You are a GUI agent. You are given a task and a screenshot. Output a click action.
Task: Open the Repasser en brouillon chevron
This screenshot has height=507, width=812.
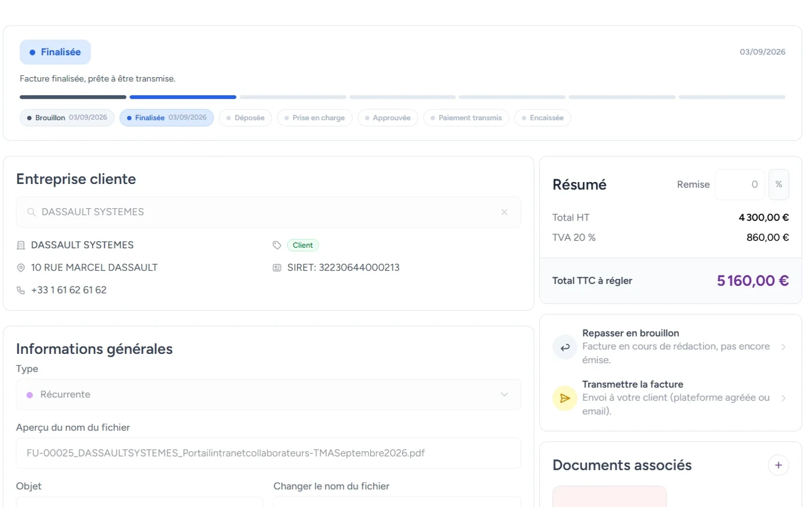[x=784, y=347]
